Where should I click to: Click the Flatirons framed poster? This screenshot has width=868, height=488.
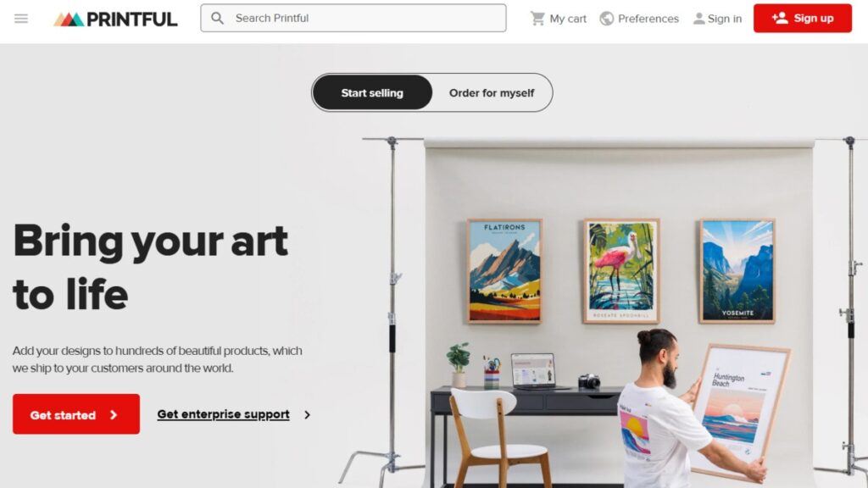(504, 270)
